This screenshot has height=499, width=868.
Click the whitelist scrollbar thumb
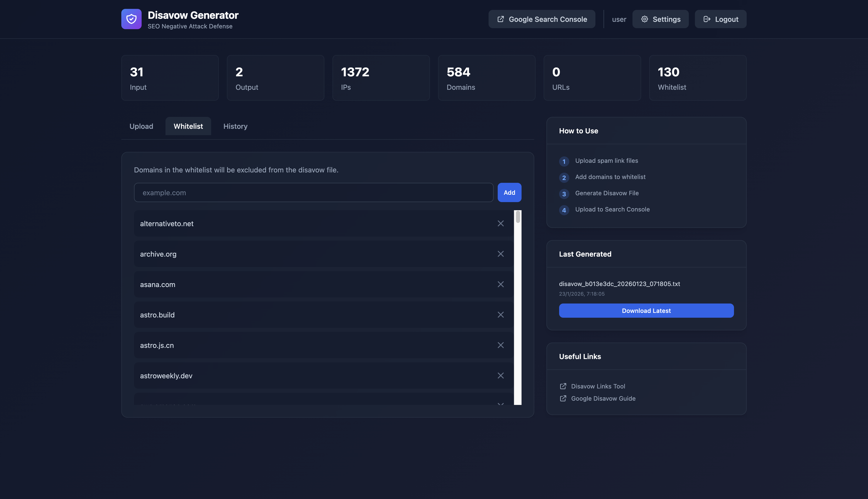coord(518,217)
